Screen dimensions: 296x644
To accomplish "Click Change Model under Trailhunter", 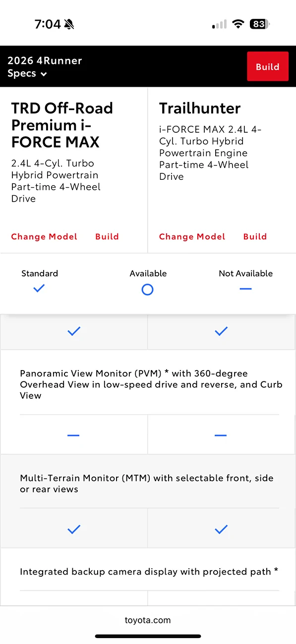I will (x=192, y=236).
